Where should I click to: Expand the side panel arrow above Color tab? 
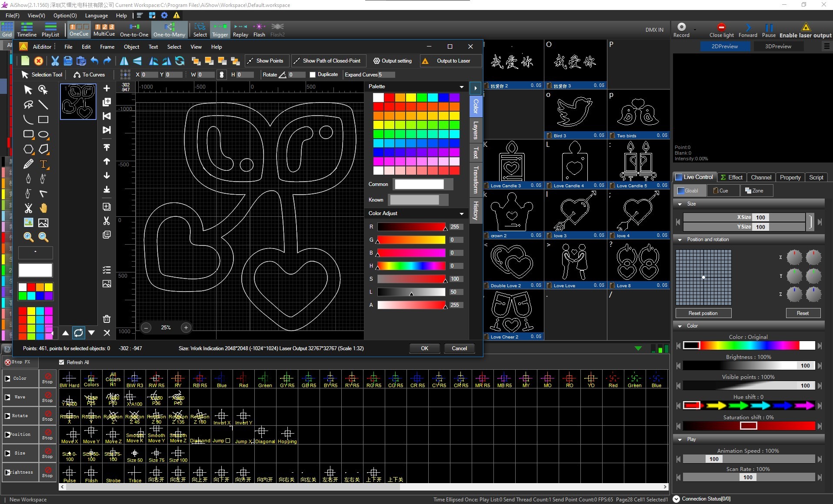point(476,88)
